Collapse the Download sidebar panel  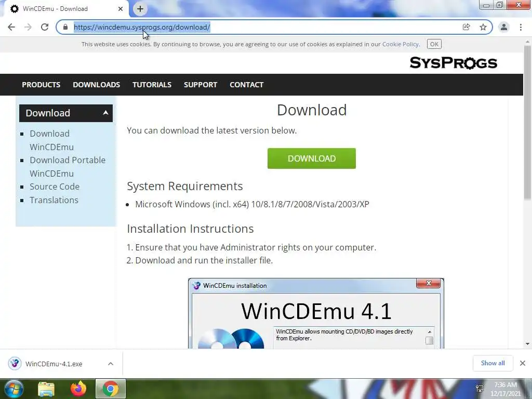tap(105, 113)
